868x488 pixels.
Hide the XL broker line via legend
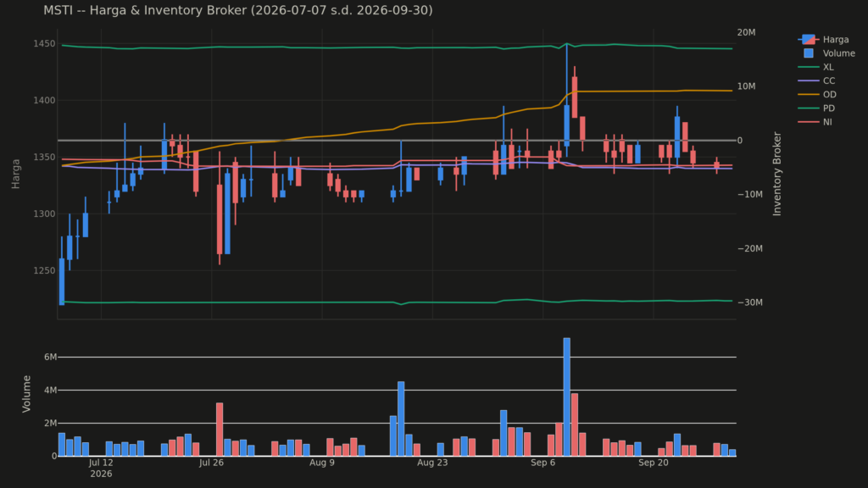816,67
